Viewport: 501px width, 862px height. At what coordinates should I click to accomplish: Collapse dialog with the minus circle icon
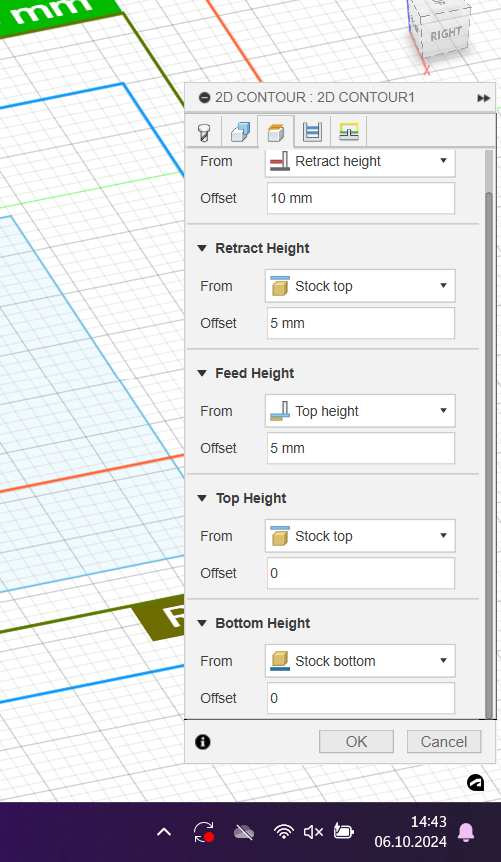click(x=205, y=98)
